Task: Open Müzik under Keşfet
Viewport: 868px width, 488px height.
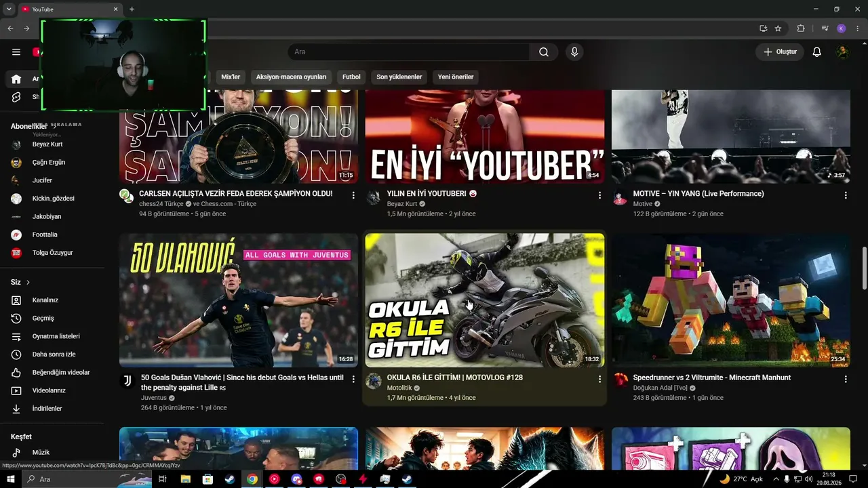Action: click(53, 452)
